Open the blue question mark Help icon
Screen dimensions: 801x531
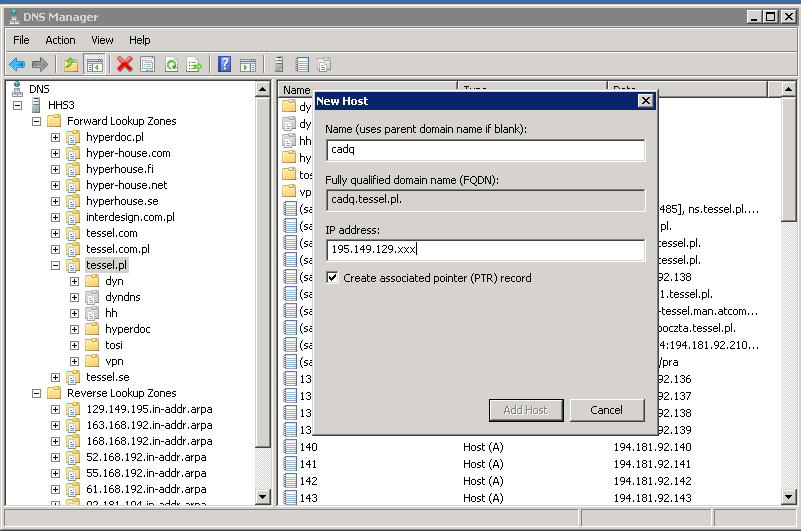tap(224, 64)
